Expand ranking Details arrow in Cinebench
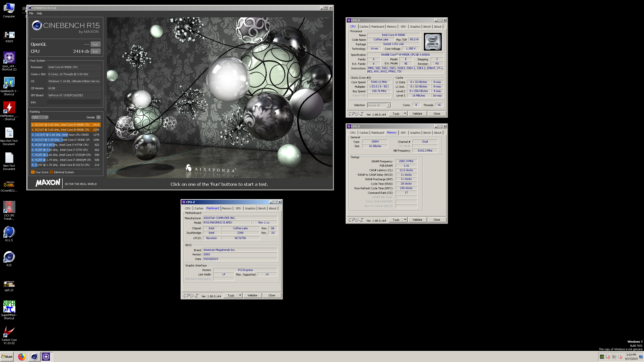 point(99,117)
